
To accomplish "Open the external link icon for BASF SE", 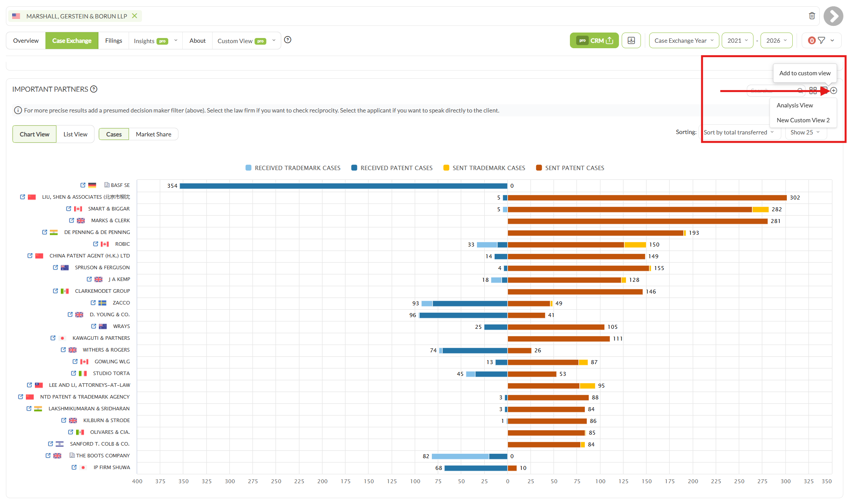I will (x=83, y=185).
